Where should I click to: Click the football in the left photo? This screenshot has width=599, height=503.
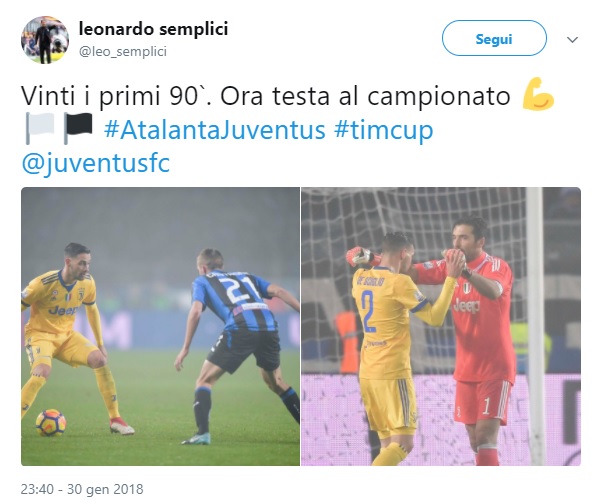[x=51, y=423]
